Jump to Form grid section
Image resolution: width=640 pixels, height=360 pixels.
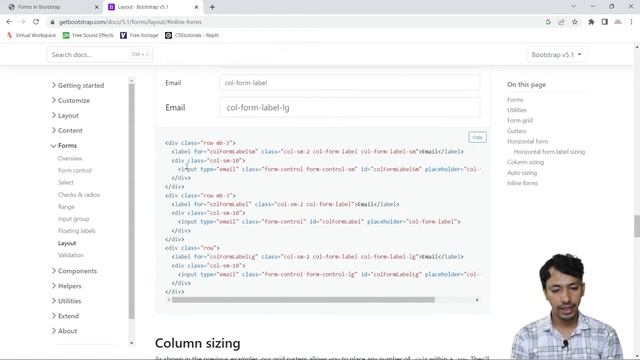tap(520, 120)
